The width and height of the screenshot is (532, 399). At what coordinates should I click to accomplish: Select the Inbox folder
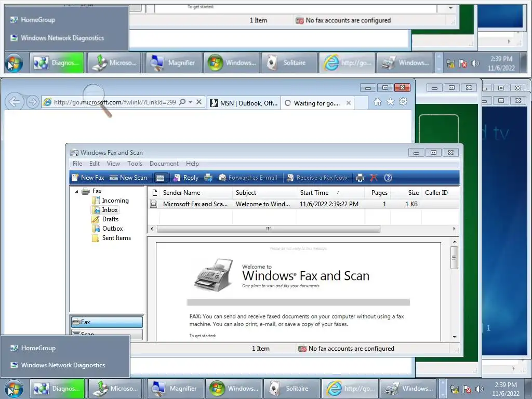pos(110,210)
